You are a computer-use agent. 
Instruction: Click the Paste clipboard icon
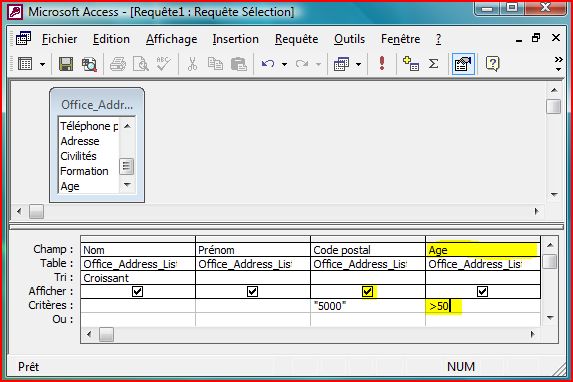[x=239, y=64]
